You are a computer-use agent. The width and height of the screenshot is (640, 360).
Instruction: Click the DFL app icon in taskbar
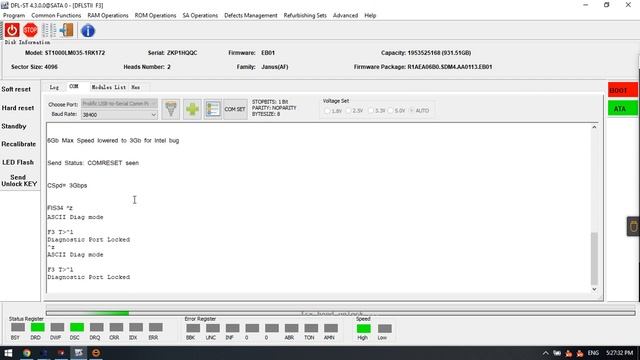79,353
